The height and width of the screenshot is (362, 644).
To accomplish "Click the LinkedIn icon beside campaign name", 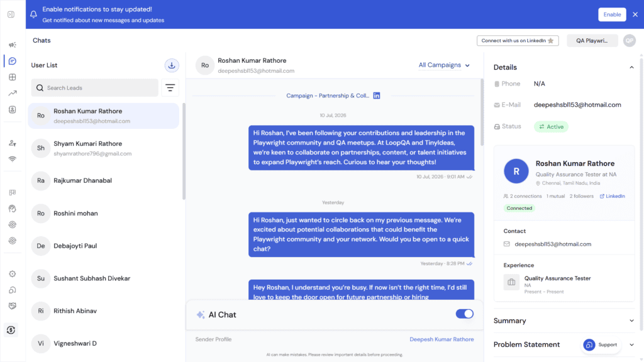I will tap(377, 96).
